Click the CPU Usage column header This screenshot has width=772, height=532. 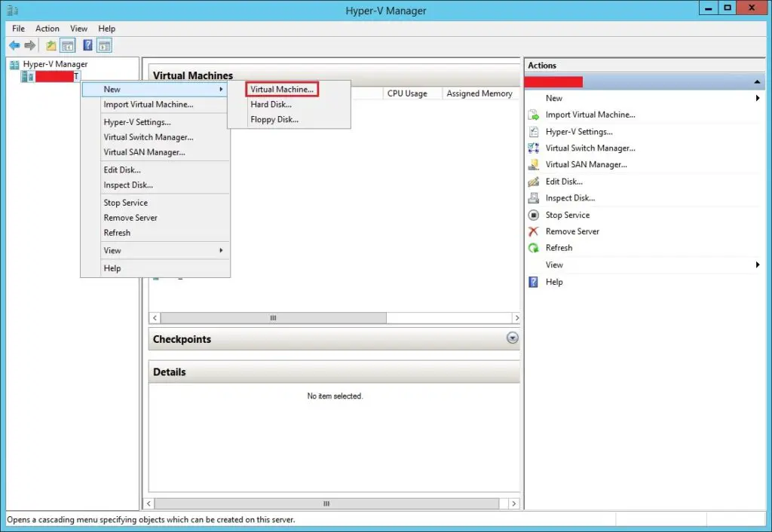point(412,93)
